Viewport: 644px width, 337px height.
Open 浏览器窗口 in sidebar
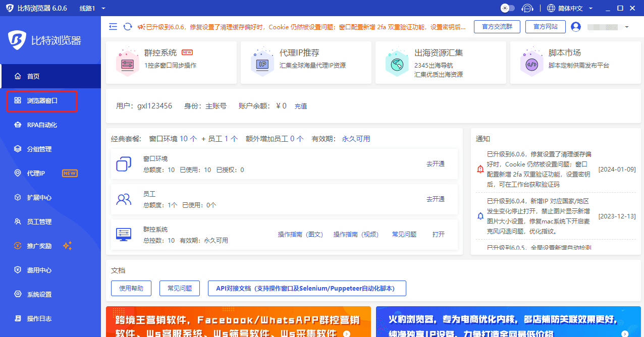click(50, 100)
